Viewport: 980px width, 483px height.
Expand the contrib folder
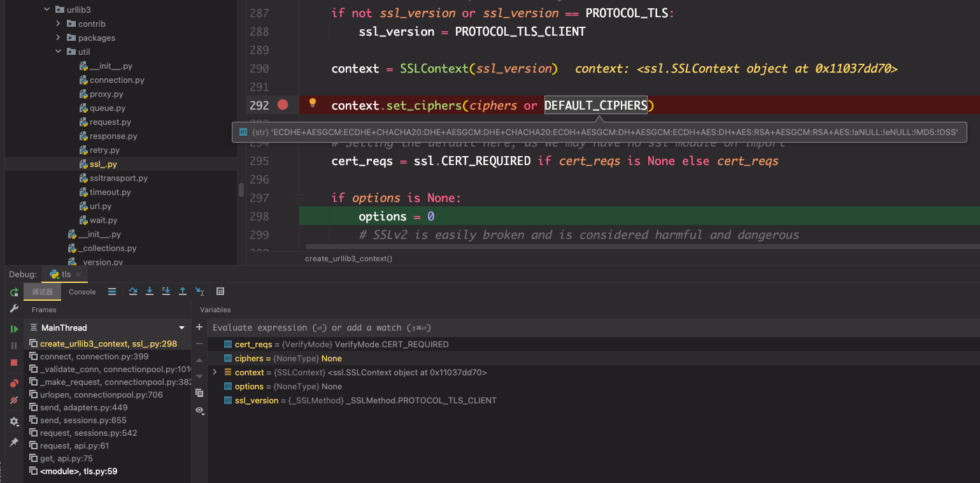pyautogui.click(x=58, y=24)
